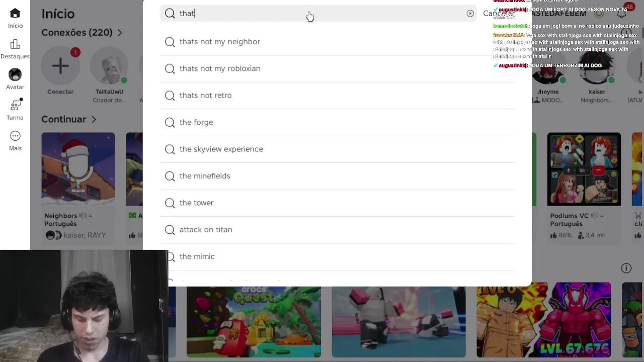This screenshot has height=362, width=644.
Task: Click the 'kaiser, RAYY' friends playing text
Action: point(85,235)
